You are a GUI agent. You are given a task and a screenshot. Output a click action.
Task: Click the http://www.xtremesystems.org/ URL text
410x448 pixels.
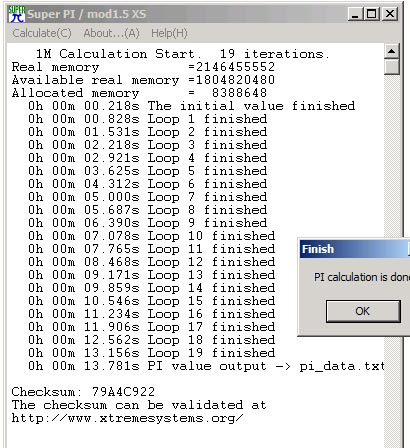[127, 418]
